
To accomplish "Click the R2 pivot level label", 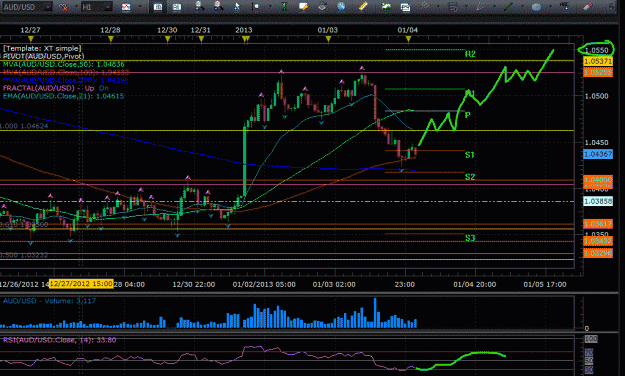I will [470, 54].
